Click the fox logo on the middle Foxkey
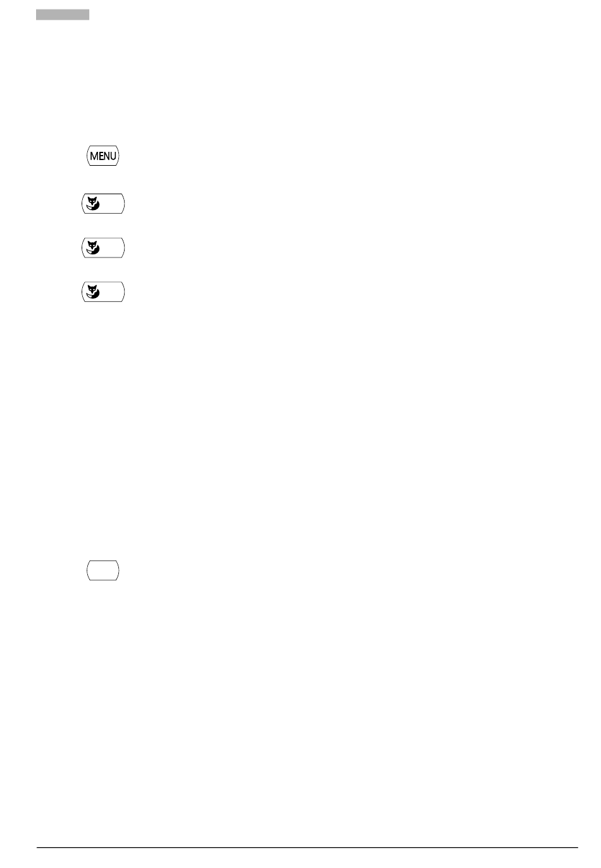Image resolution: width=601 pixels, height=868 pixels. [x=93, y=247]
